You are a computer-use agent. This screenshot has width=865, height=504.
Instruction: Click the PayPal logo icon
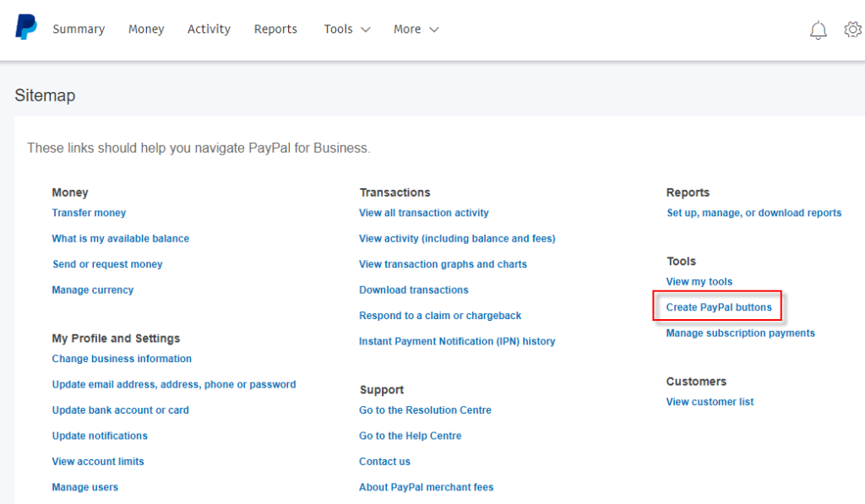coord(26,27)
